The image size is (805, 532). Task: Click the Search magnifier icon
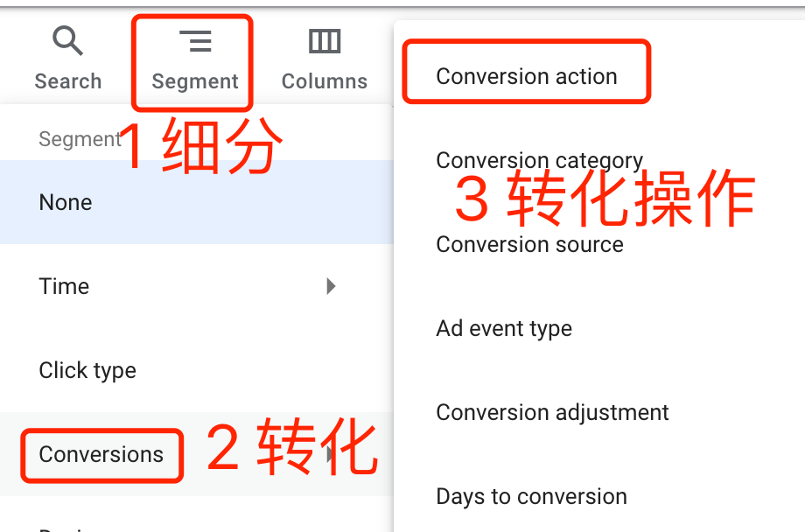(67, 40)
